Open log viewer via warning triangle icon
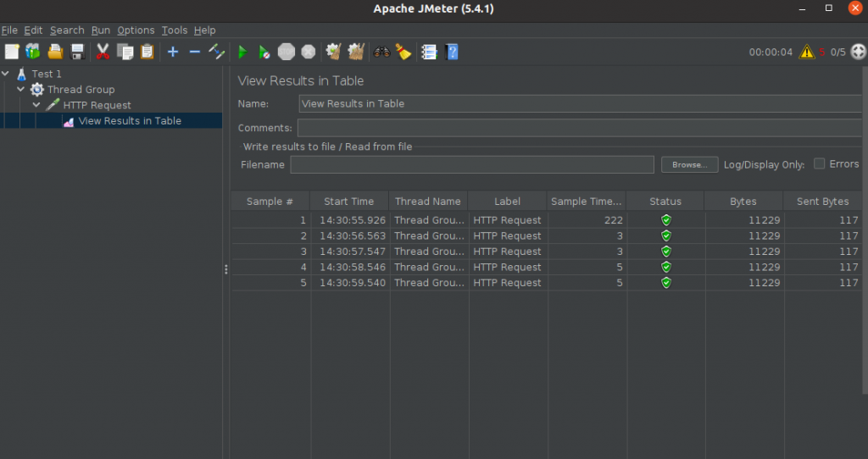Screen dimensions: 868x459 coord(807,52)
